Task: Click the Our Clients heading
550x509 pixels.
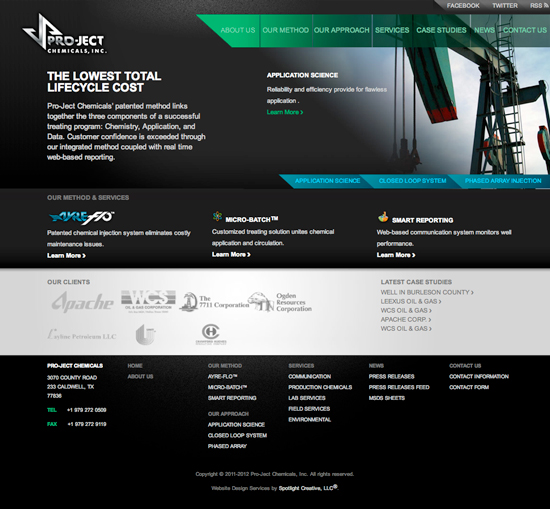Action: point(68,282)
